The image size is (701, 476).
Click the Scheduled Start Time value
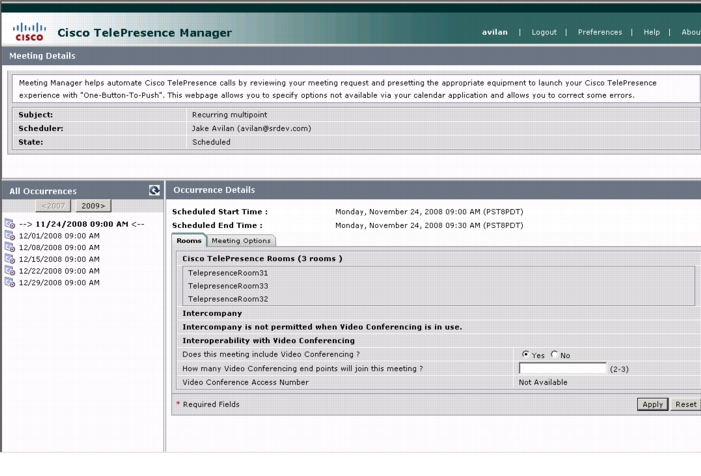429,211
